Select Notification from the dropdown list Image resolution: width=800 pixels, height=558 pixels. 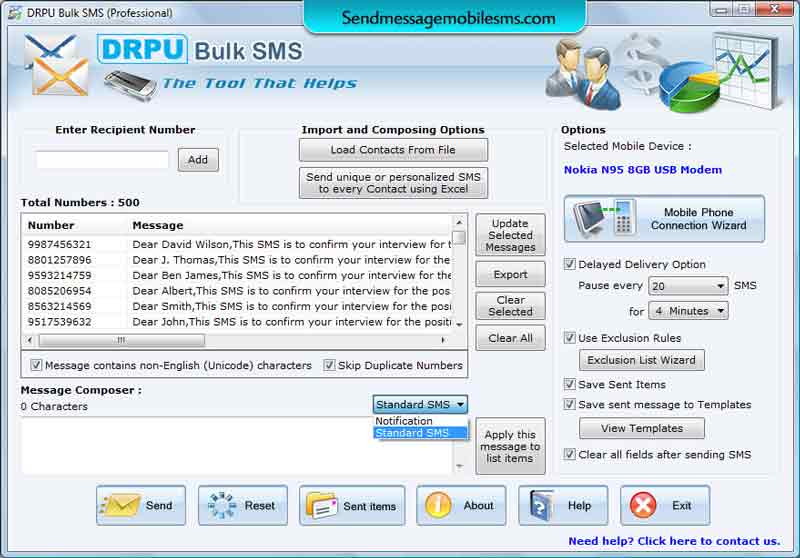click(x=420, y=421)
